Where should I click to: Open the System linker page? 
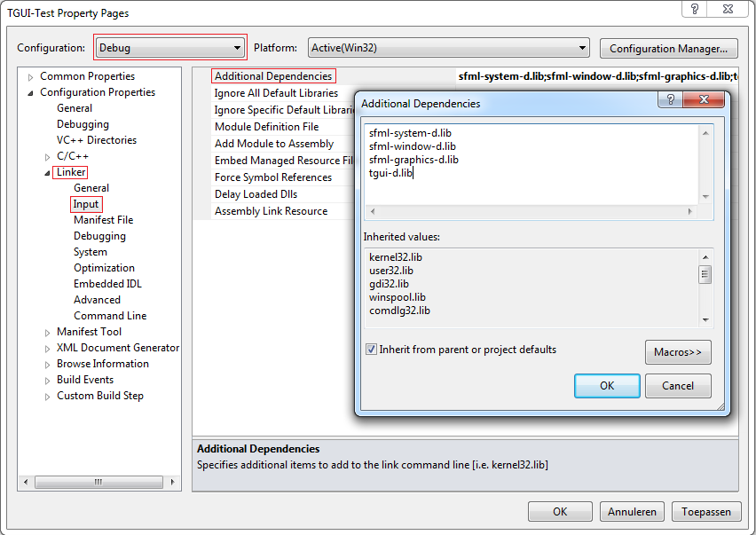(x=91, y=252)
